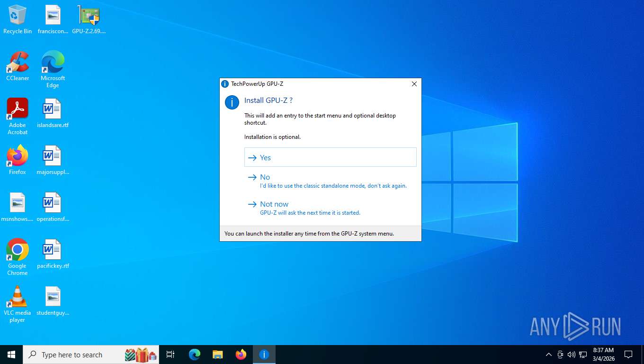Open File Explorer from the taskbar

[218, 355]
